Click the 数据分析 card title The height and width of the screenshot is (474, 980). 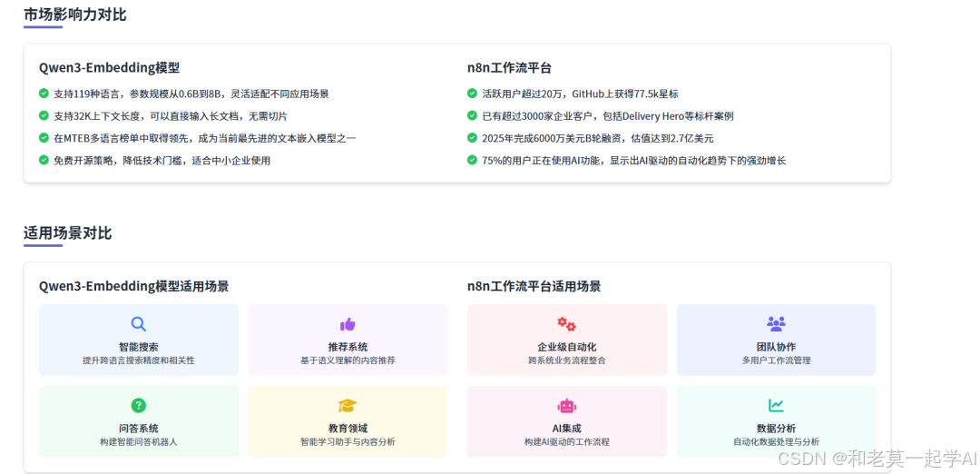pyautogui.click(x=776, y=429)
